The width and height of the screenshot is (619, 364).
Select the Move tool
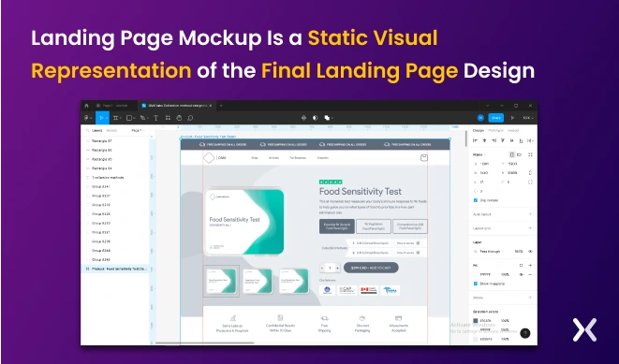pos(101,118)
